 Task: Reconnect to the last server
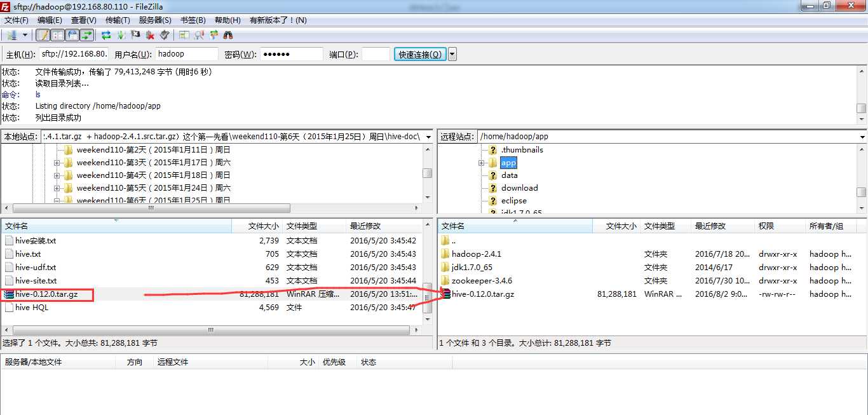point(165,35)
